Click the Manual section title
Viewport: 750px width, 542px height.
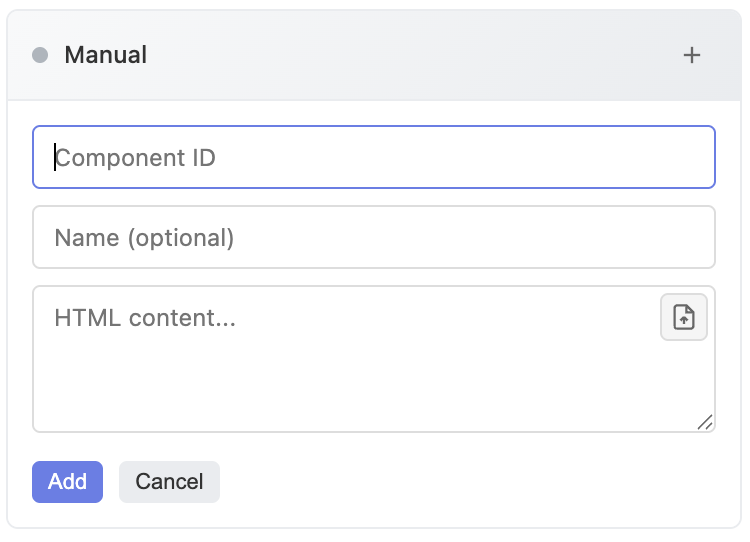click(x=105, y=55)
